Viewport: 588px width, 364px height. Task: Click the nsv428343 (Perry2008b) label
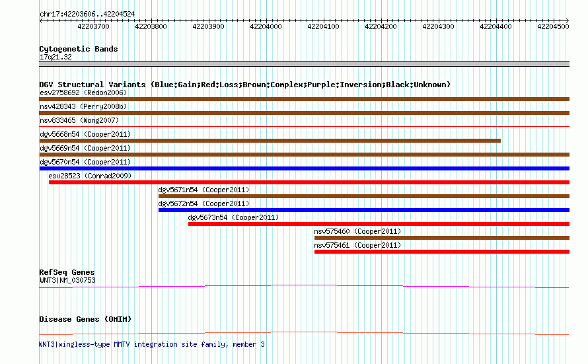83,106
